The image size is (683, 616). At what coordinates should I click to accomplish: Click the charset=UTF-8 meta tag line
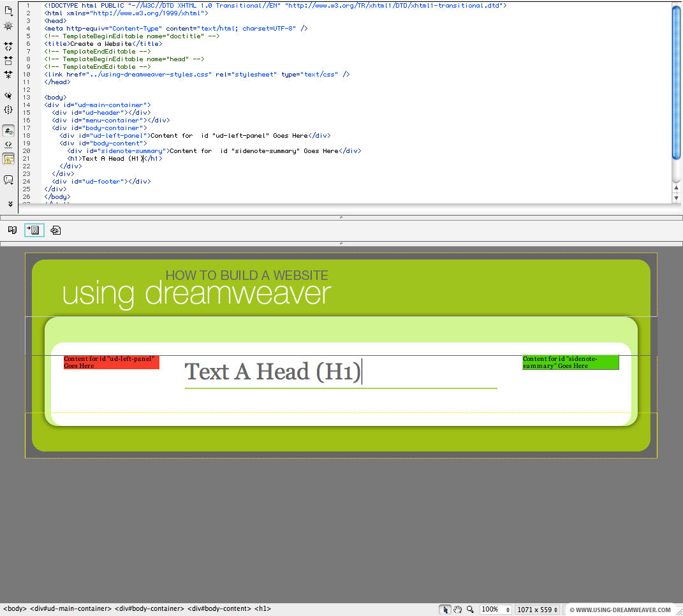coord(176,28)
